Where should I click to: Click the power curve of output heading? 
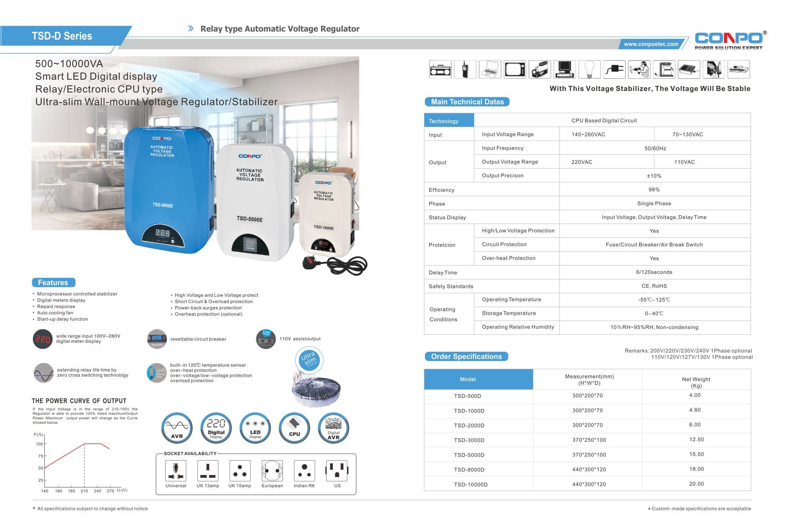click(x=79, y=401)
